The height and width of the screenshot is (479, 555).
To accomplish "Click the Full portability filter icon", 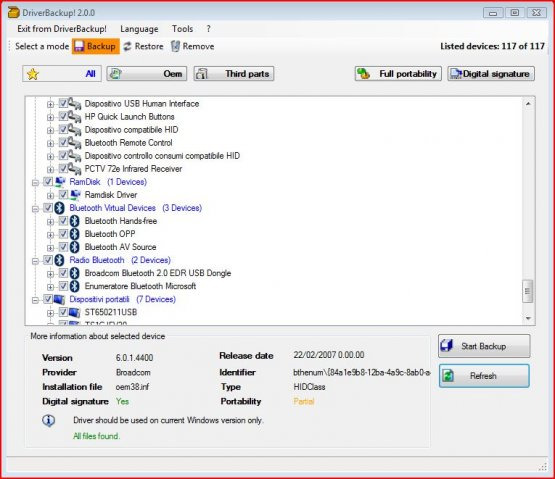I will pos(364,74).
